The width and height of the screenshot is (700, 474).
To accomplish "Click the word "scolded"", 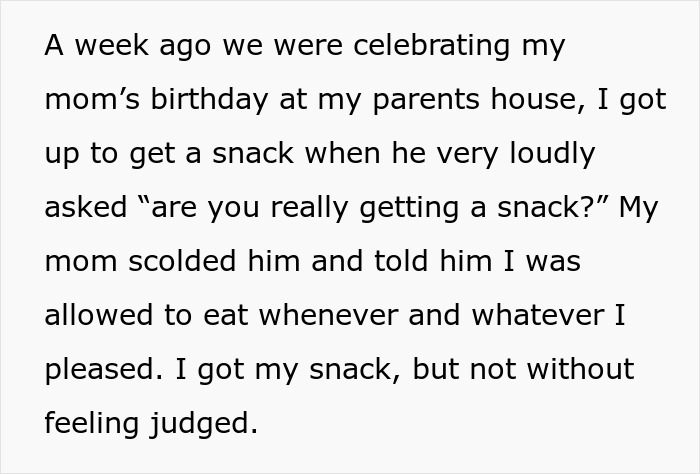I will click(182, 261).
